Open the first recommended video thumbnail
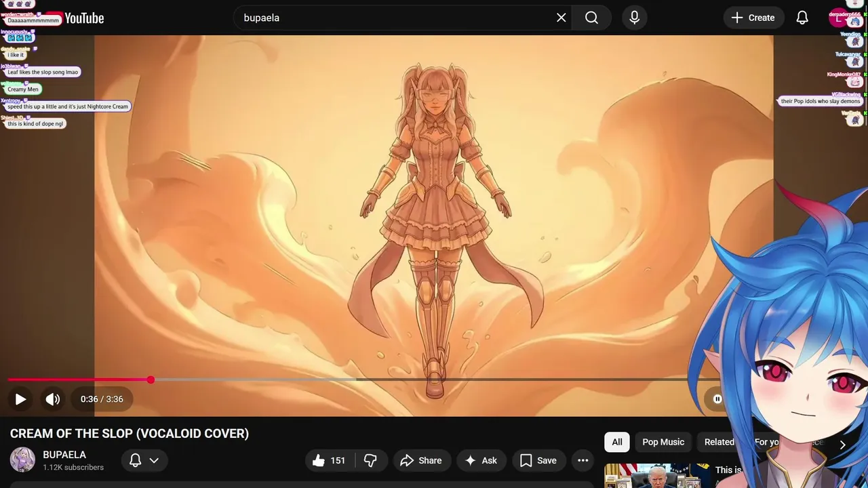868x488 pixels. (x=656, y=476)
